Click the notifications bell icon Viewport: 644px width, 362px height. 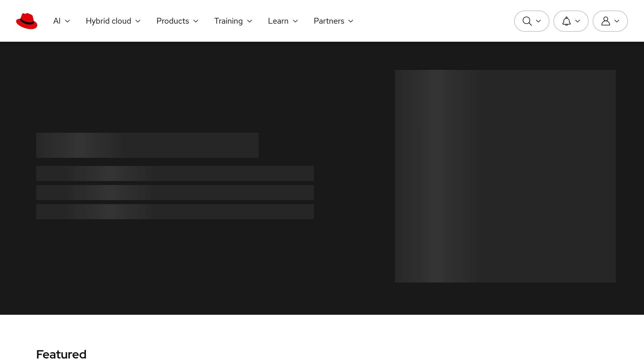[x=566, y=21]
